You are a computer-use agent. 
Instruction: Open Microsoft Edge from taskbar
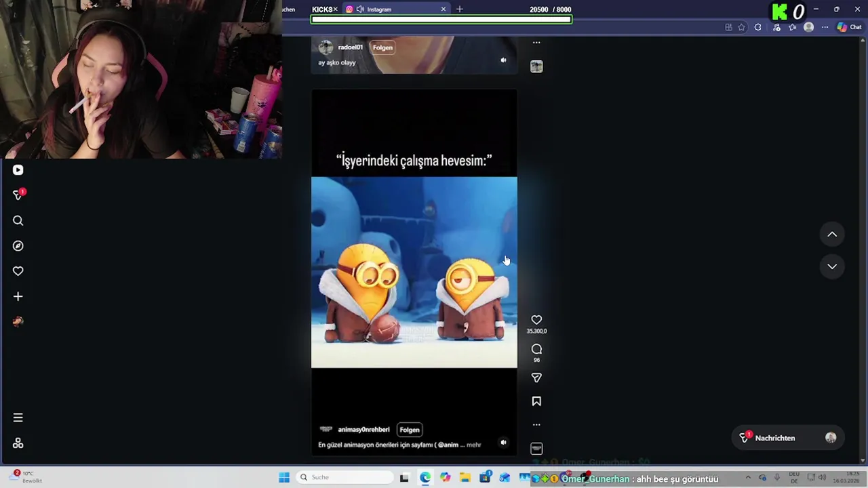pos(425,477)
